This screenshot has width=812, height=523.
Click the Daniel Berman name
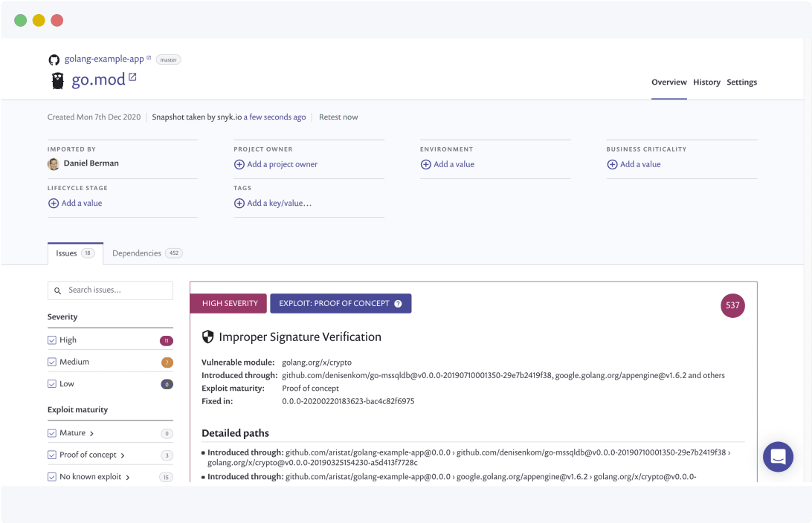point(91,163)
